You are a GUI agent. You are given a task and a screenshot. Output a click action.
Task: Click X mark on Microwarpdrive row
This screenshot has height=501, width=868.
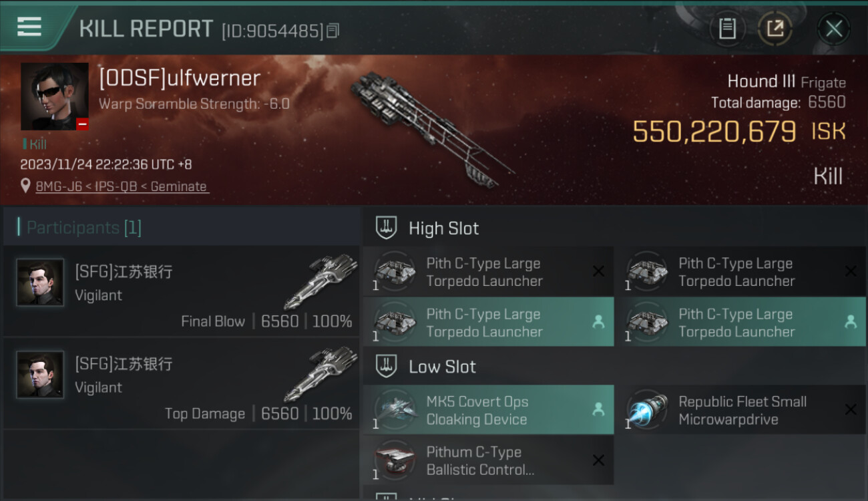851,409
